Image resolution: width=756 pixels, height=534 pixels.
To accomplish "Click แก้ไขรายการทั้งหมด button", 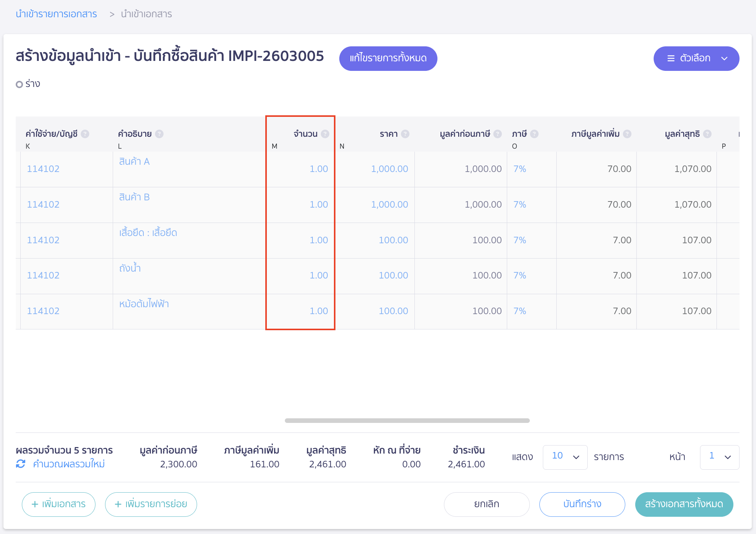I will click(x=388, y=58).
